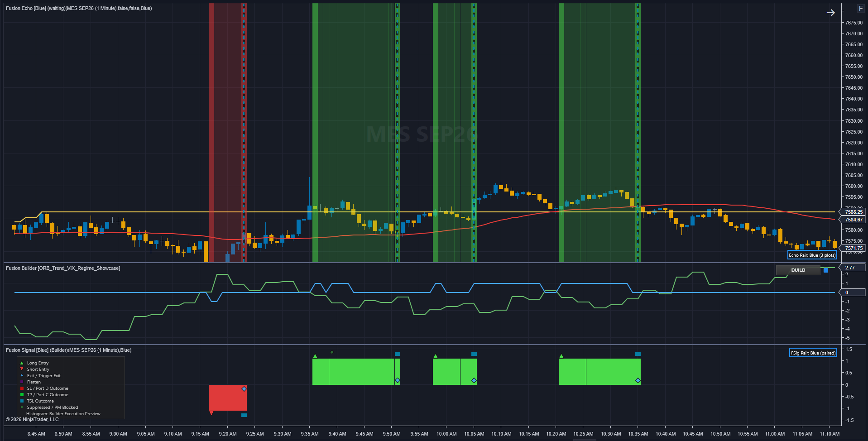Toggle the blue square indicator beside the BUILD button
868x441 pixels.
(x=826, y=270)
